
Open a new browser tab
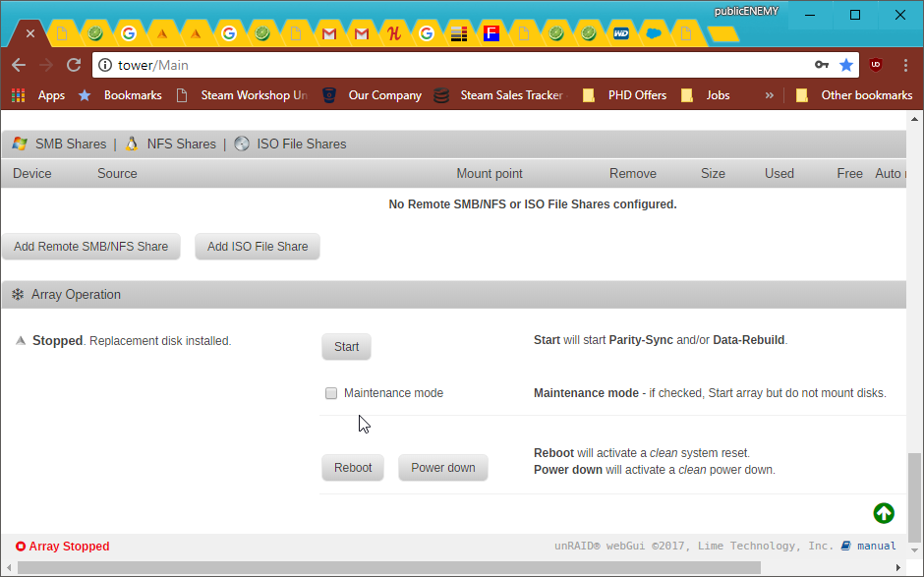click(723, 34)
